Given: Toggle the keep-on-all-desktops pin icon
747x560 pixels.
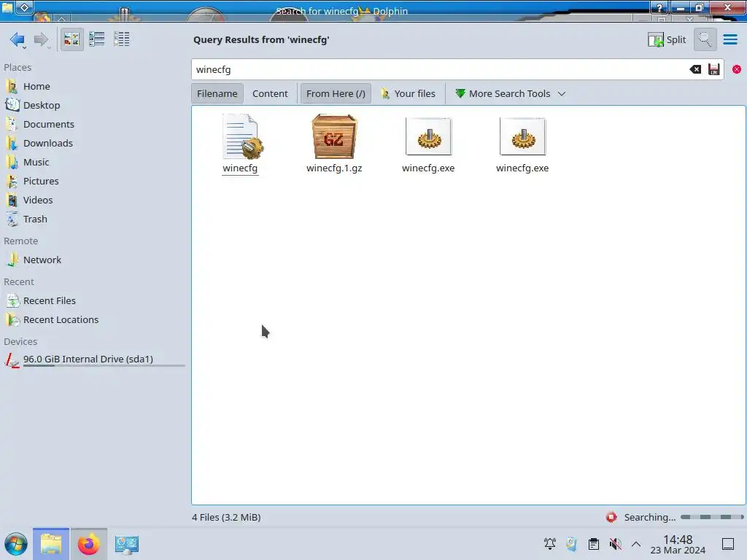Looking at the screenshot, I should (25, 7).
